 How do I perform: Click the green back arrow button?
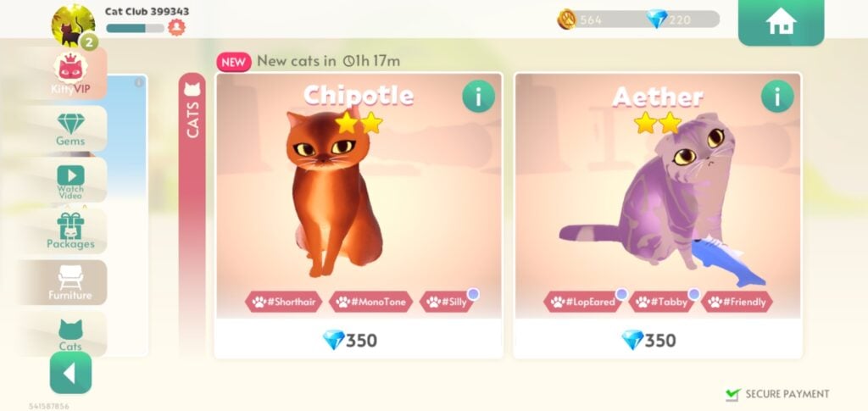click(x=70, y=373)
